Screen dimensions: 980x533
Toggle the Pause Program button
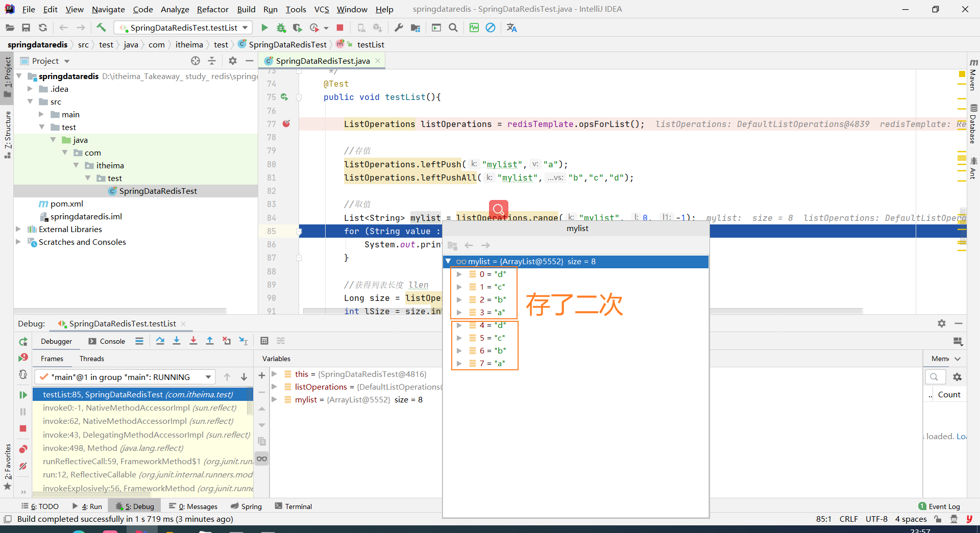[23, 412]
